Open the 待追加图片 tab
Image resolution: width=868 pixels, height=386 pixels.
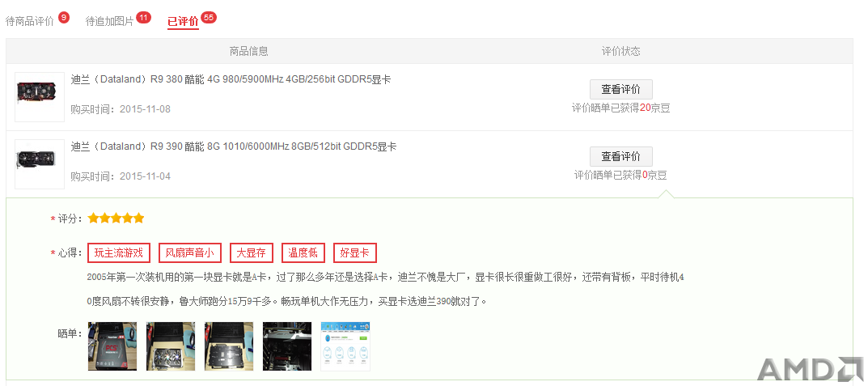click(109, 21)
